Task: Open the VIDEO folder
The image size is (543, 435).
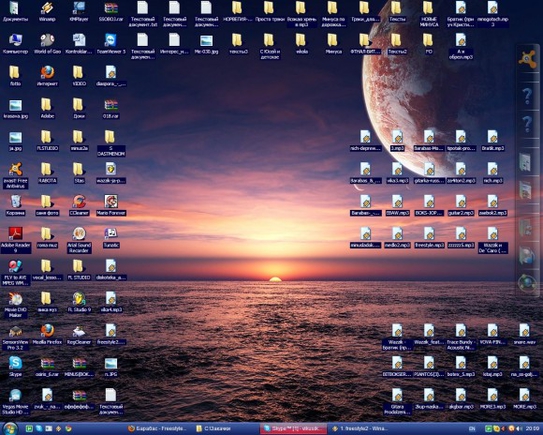Action: [x=79, y=76]
